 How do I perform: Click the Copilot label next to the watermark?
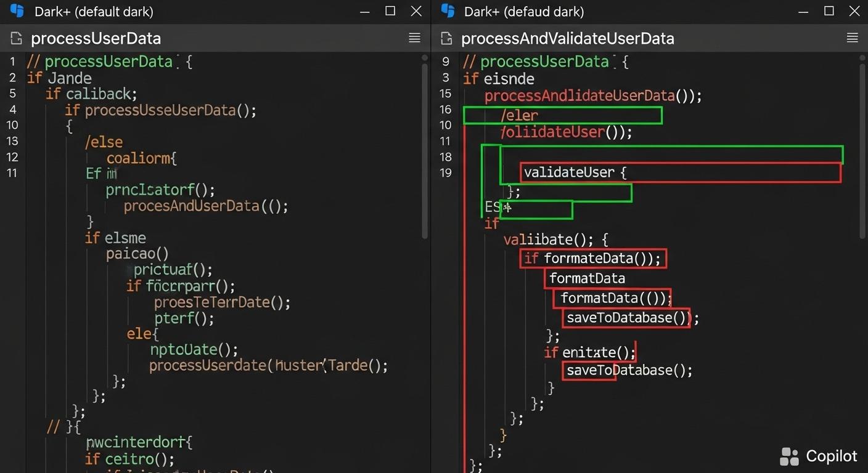click(832, 456)
